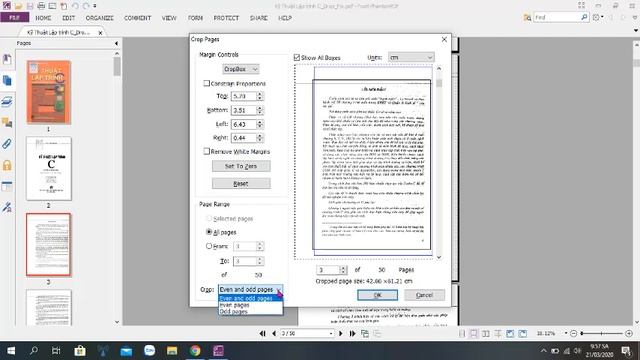The image size is (640, 360).
Task: Go to first page with status bar arrow
Action: (262, 333)
